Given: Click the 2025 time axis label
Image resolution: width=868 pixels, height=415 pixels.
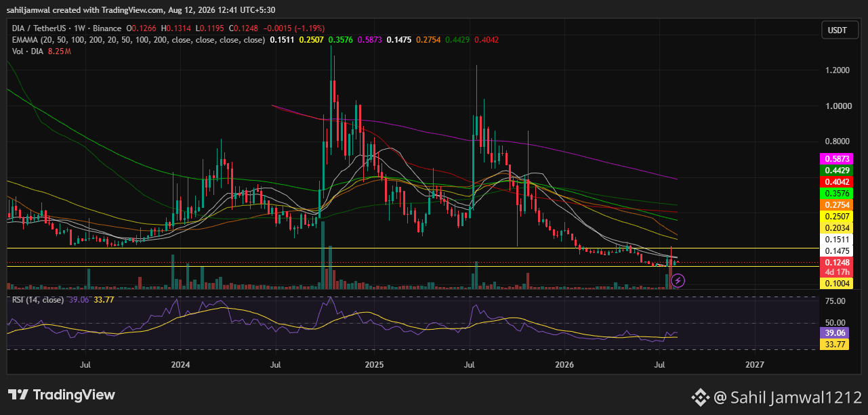Looking at the screenshot, I should click(373, 365).
